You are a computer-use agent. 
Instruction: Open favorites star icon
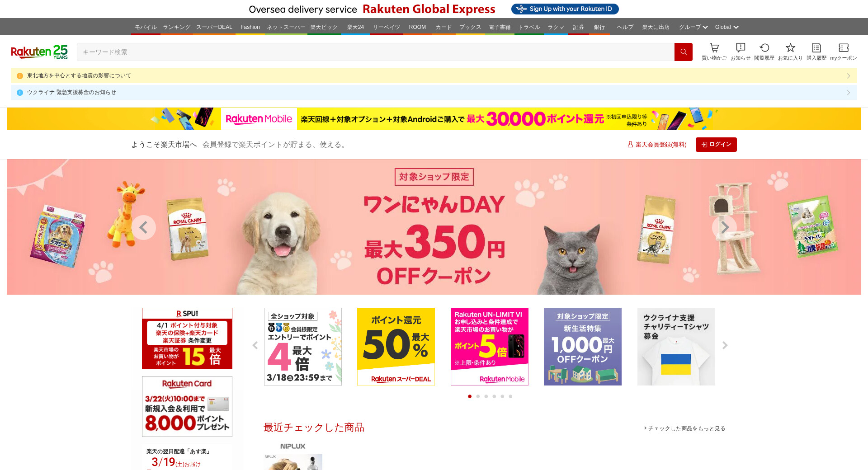click(790, 52)
